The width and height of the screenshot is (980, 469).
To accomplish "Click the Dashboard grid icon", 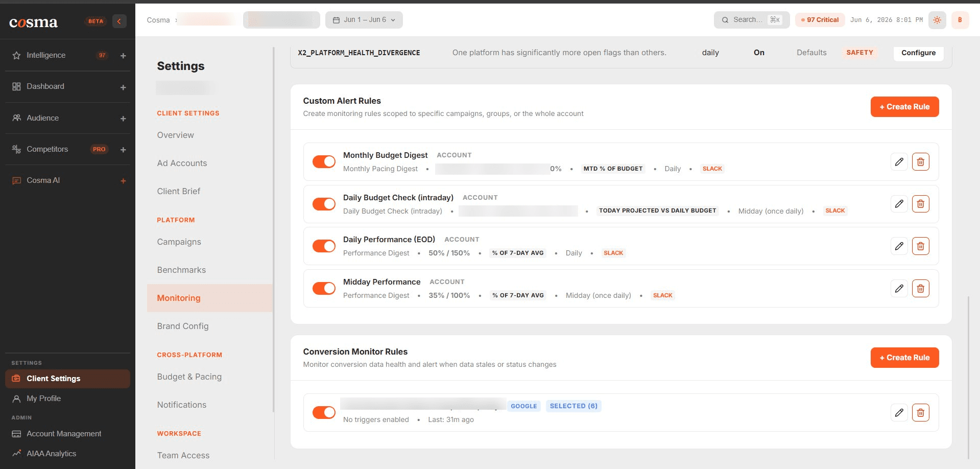I will [x=16, y=86].
